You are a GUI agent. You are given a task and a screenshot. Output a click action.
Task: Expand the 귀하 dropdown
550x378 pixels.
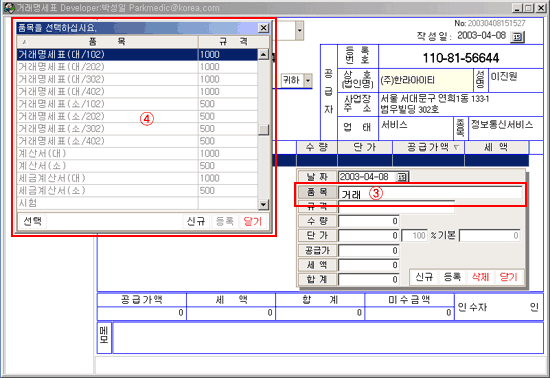[308, 81]
